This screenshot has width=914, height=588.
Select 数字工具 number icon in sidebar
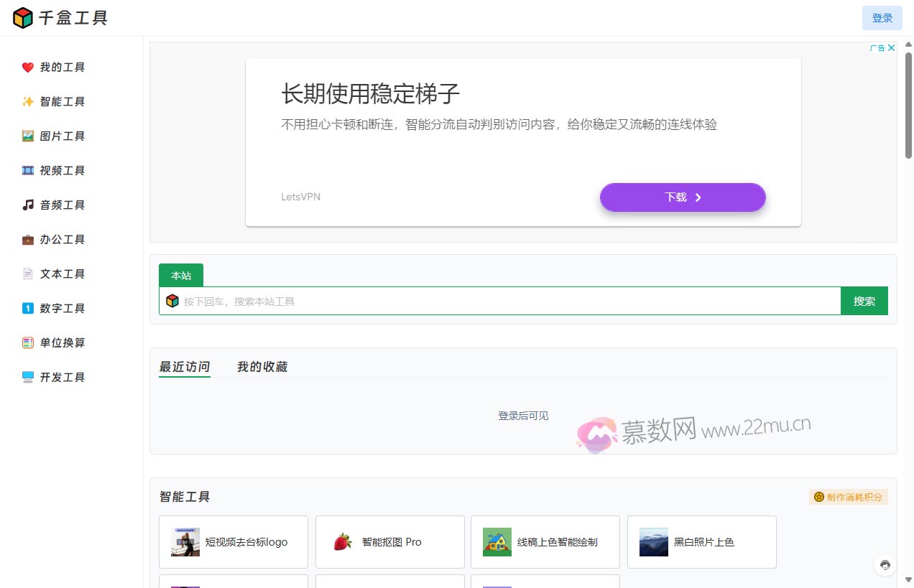[27, 308]
